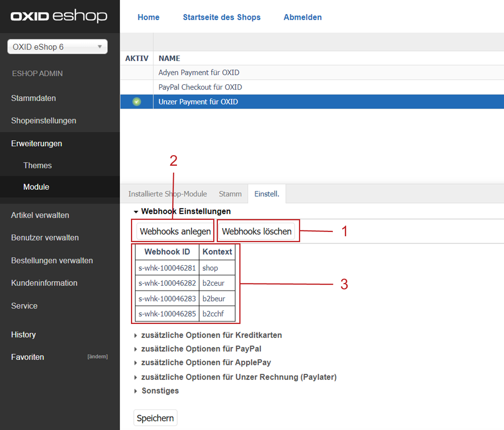Click the OXID eShop logo
504x430 pixels.
(59, 16)
